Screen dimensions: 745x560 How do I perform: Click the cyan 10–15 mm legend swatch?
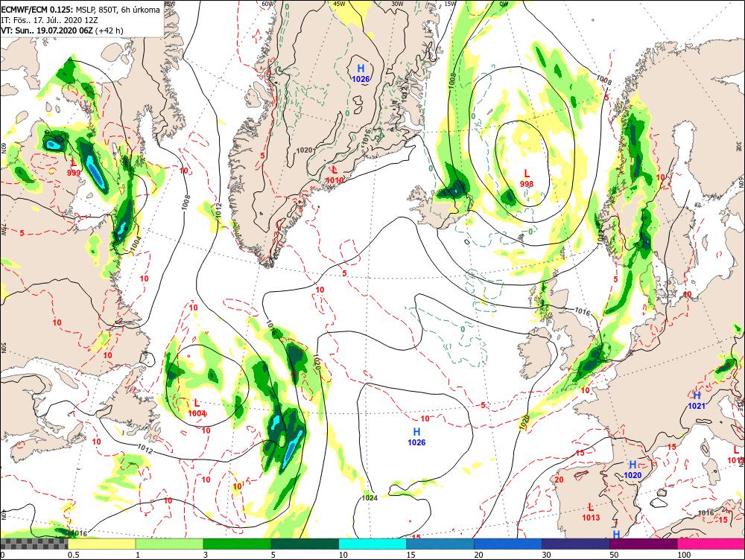coord(372,544)
